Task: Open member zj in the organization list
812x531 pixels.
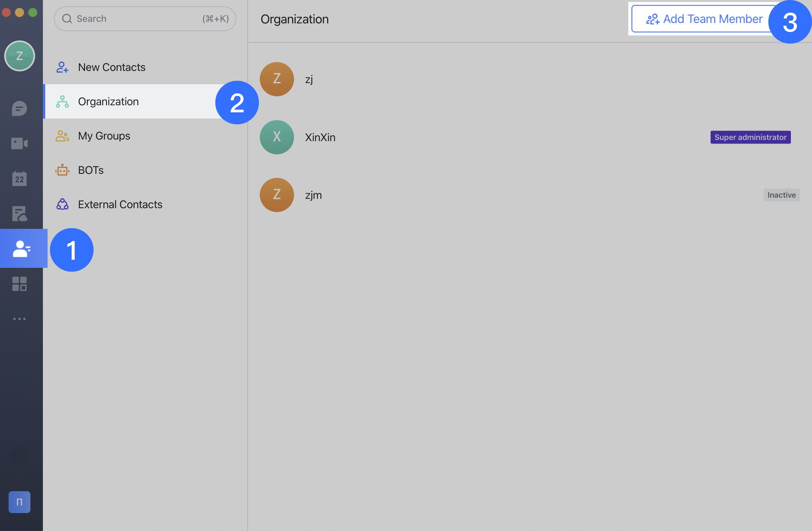Action: tap(309, 79)
